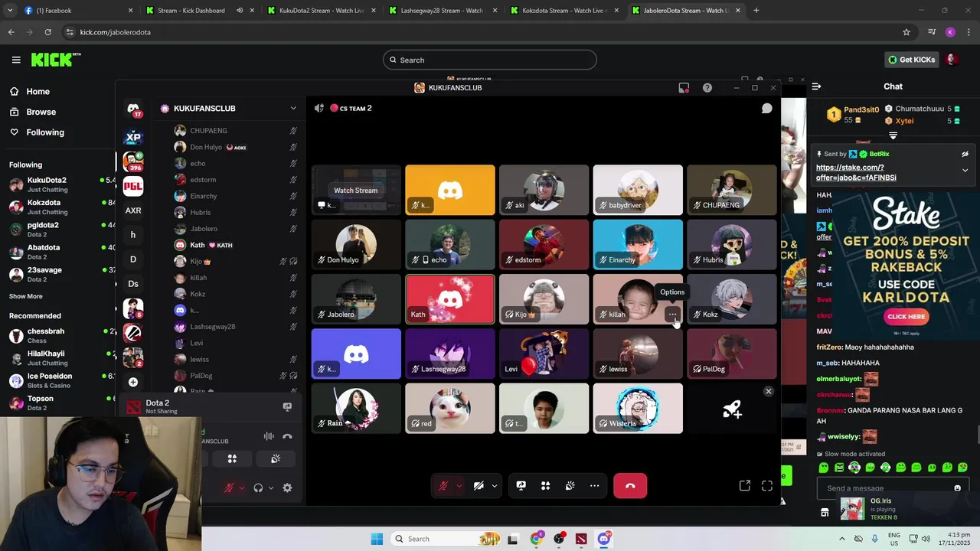
Task: Open Discord user settings gear
Action: (x=287, y=487)
